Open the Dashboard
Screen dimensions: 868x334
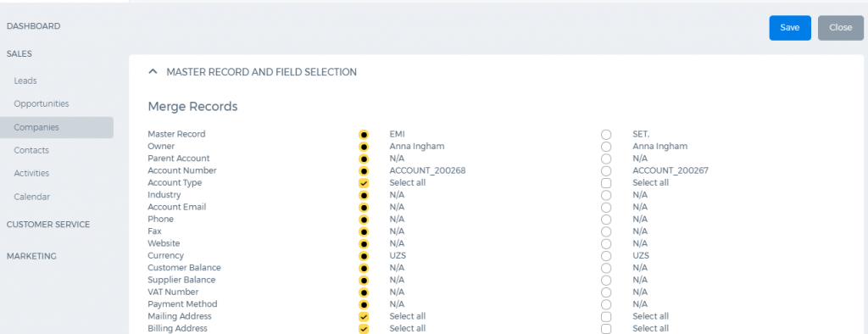coord(33,26)
